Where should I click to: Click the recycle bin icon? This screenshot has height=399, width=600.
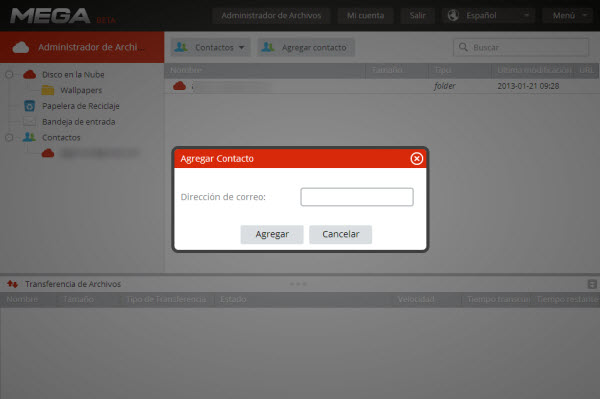coord(29,106)
